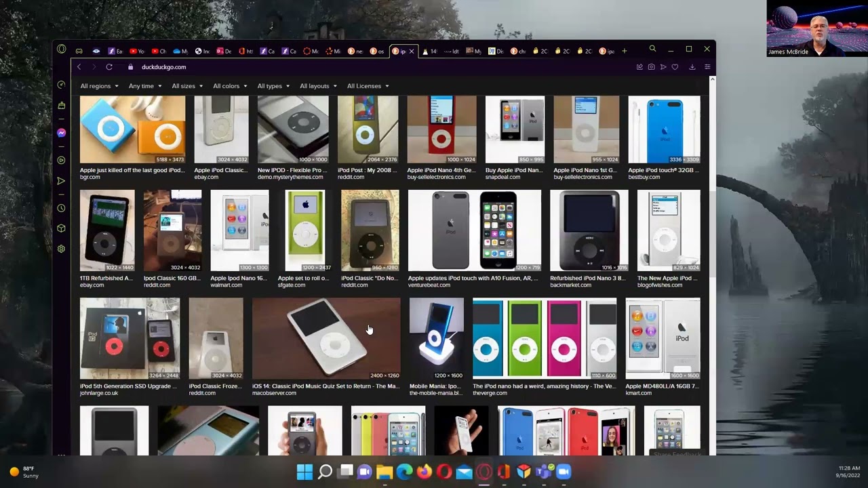Open the bgr.com link under blue iPod shuffle
The height and width of the screenshot is (488, 868).
click(x=90, y=177)
